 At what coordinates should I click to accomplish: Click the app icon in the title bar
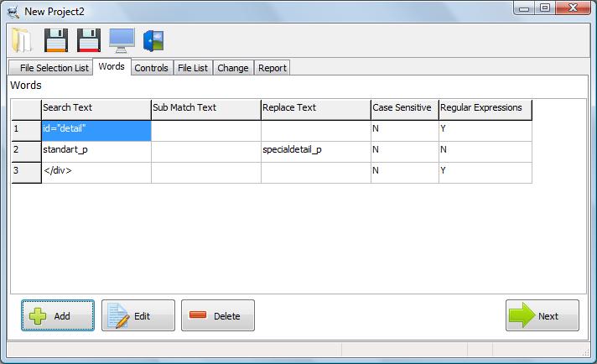[x=13, y=10]
